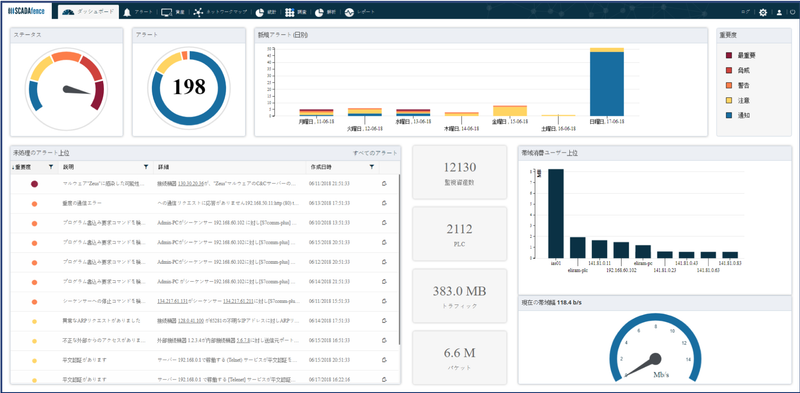Click action icon for 06/15/2018 16:51:33 row
Viewport: 800px width, 393px height.
pyautogui.click(x=385, y=340)
